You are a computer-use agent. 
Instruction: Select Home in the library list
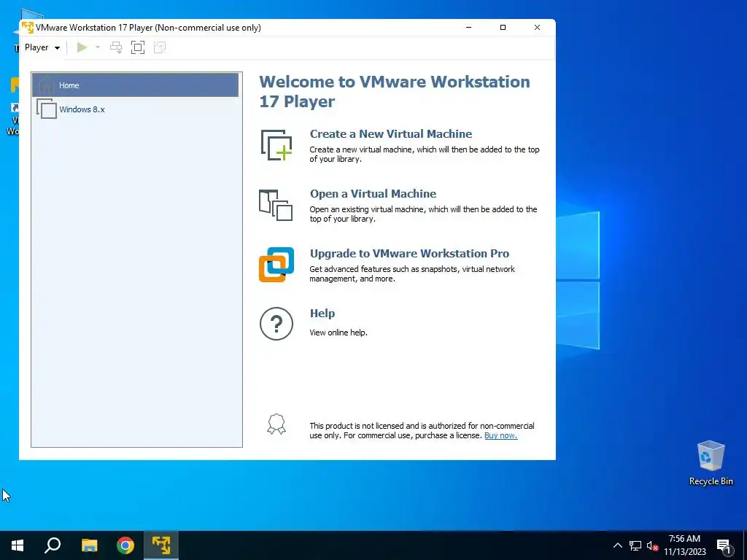[x=135, y=85]
